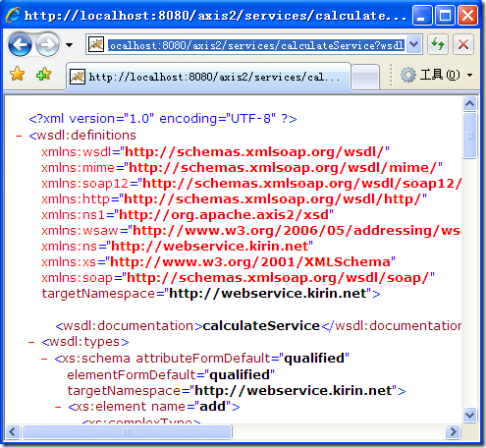Click the xmlns:ns webservice.kirin.net line

point(177,247)
